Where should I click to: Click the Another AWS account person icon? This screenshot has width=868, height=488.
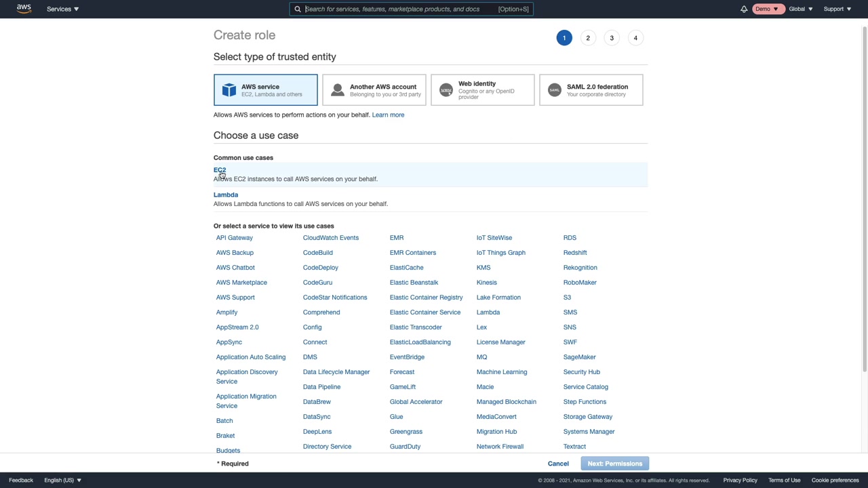pyautogui.click(x=338, y=90)
